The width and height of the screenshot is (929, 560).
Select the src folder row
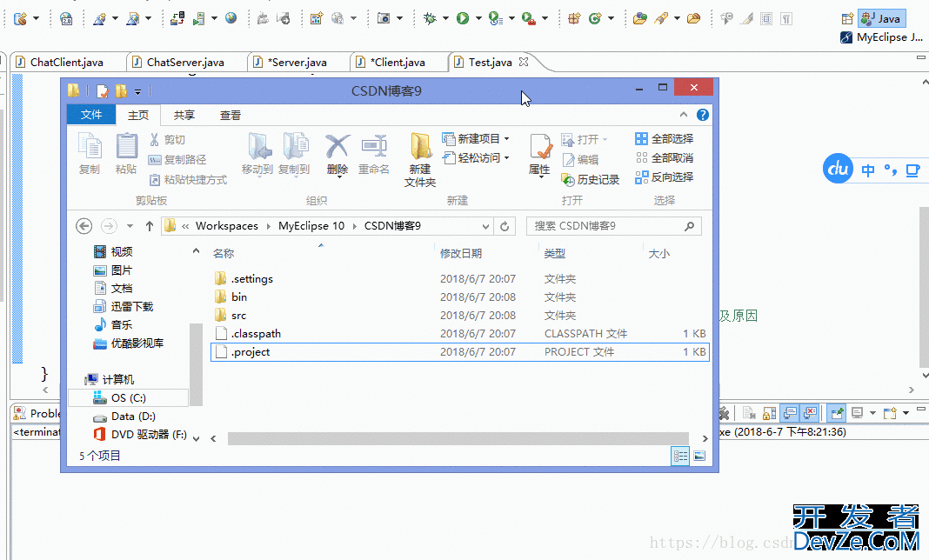coord(460,316)
